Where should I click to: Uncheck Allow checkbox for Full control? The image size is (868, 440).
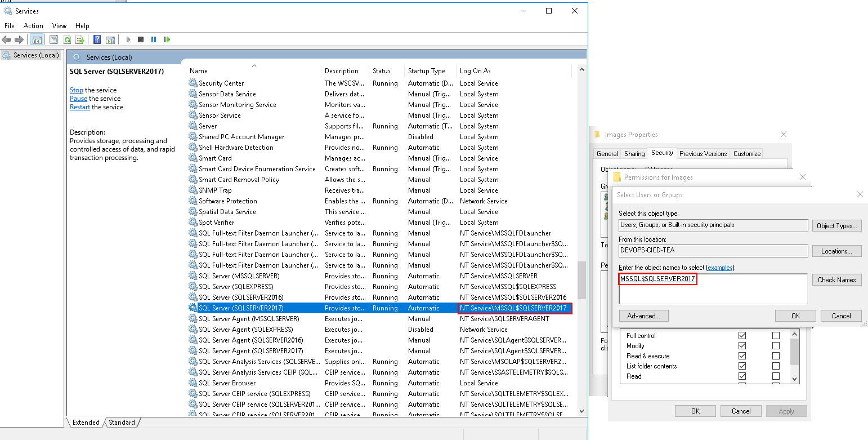(x=742, y=336)
